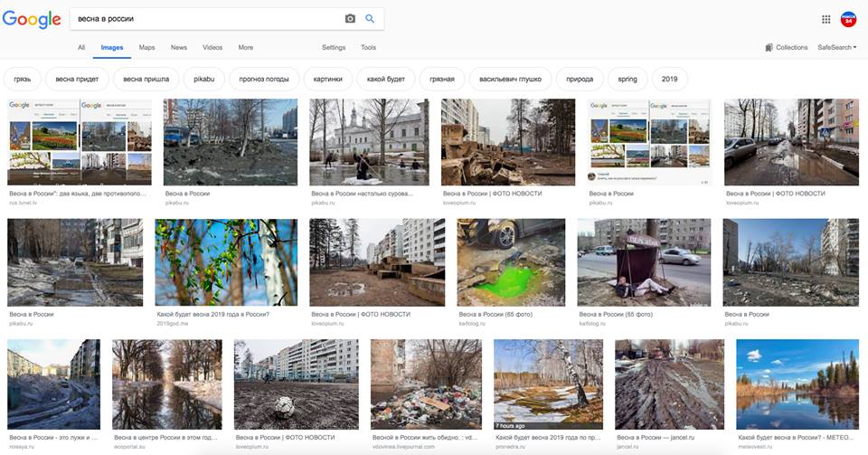
Task: Select the '2019' suggestion chip
Action: pos(669,79)
